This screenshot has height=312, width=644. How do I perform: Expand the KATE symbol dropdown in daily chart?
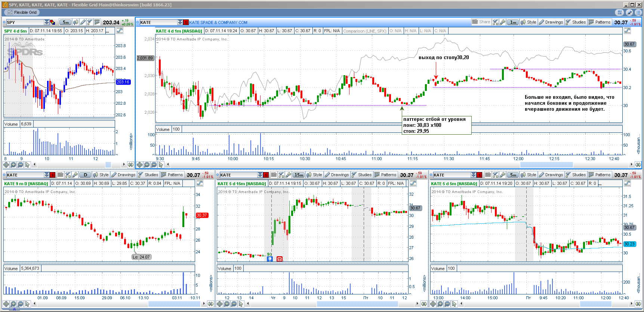tap(46, 175)
